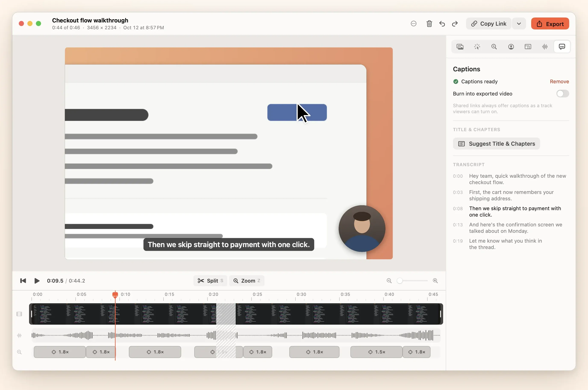The image size is (588, 390).
Task: Open the layout window tab icon
Action: click(528, 47)
